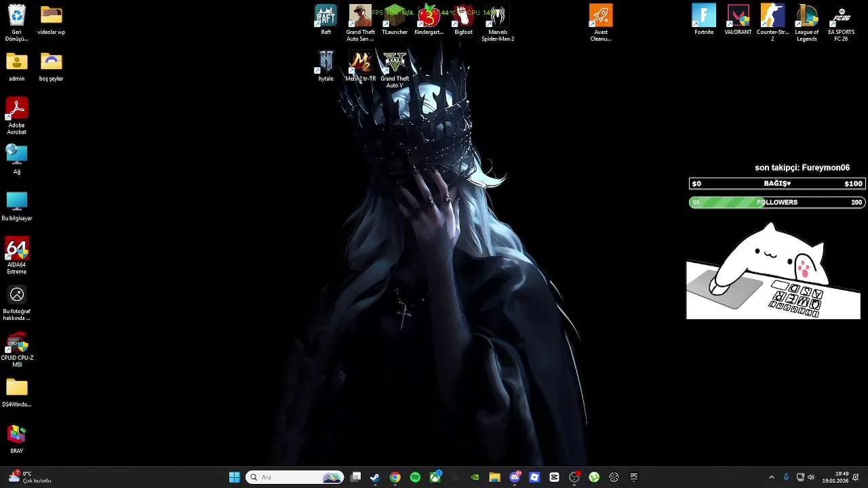Open Roblox from the taskbar

click(534, 477)
